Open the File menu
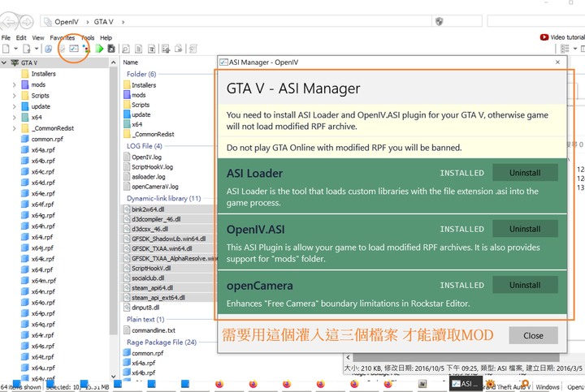This screenshot has width=585, height=392. click(x=6, y=37)
